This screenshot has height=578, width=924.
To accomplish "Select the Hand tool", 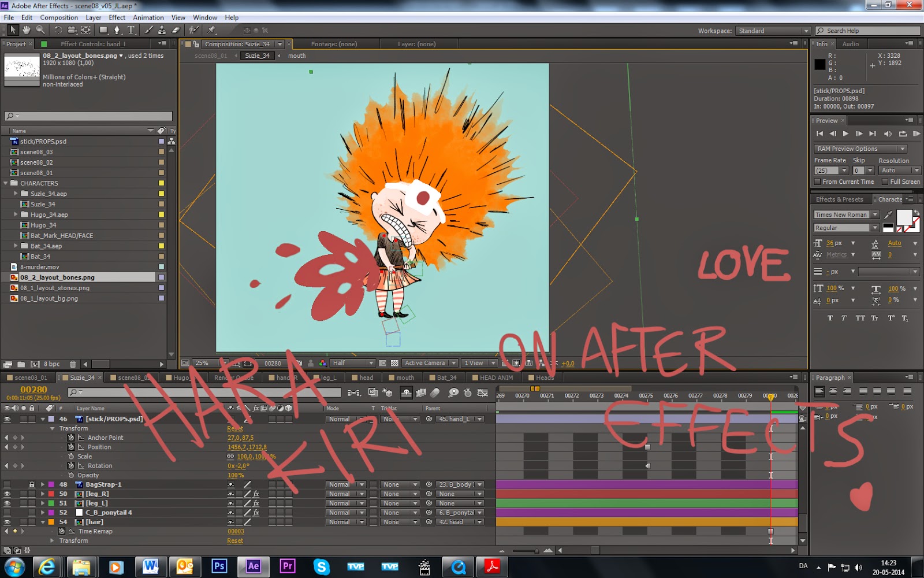I will tap(27, 30).
